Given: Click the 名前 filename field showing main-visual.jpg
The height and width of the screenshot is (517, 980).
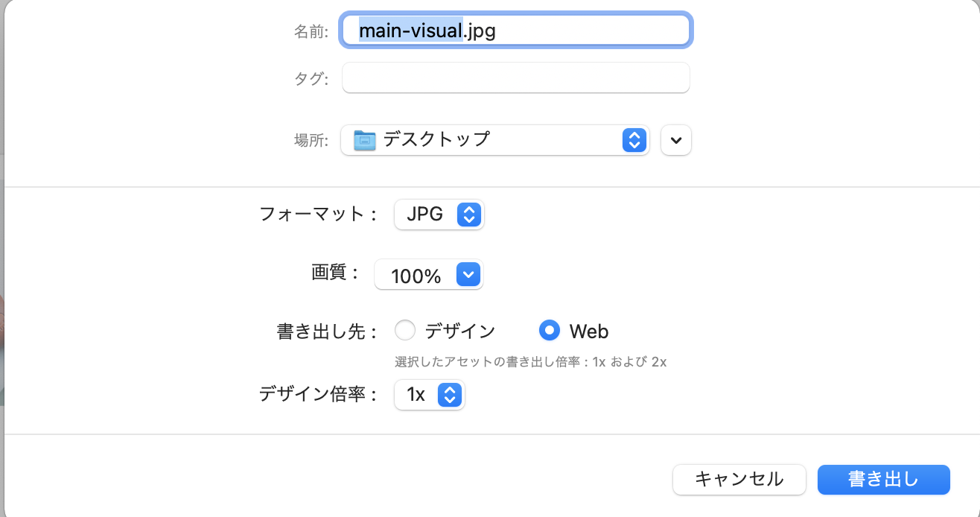Looking at the screenshot, I should (515, 30).
